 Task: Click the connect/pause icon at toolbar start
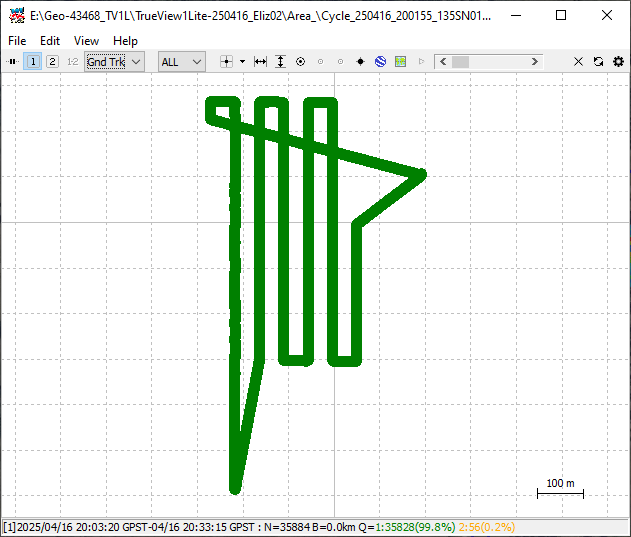tap(12, 62)
